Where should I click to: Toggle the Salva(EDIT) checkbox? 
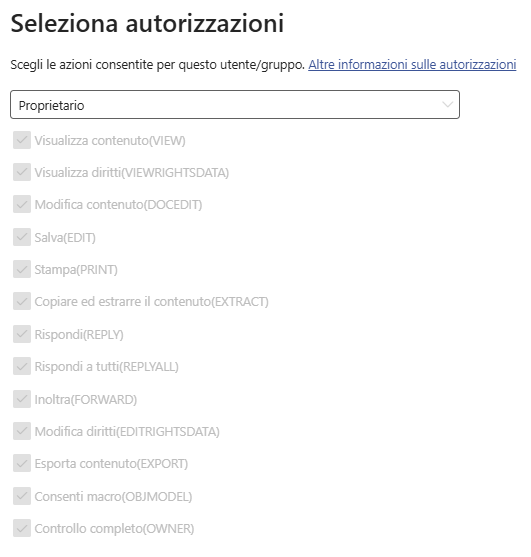click(22, 237)
